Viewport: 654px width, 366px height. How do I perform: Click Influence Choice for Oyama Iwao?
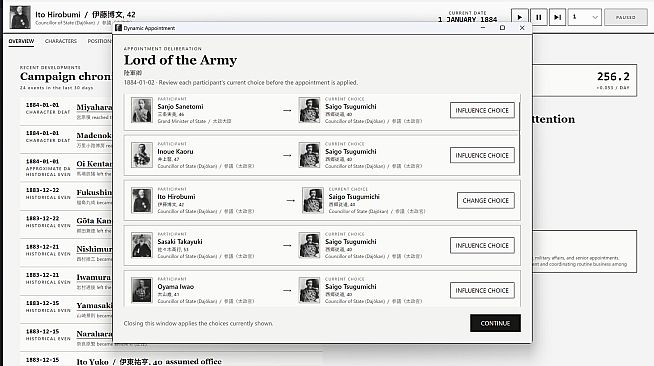[x=482, y=291]
